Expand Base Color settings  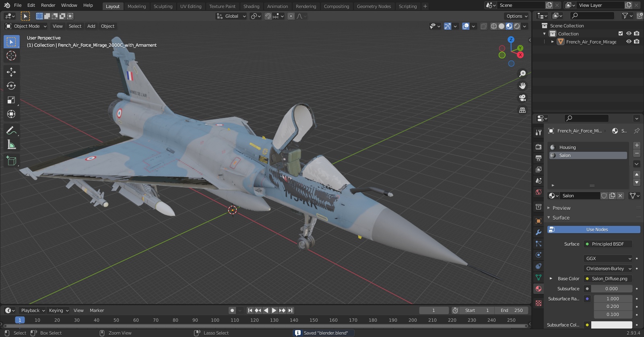(x=551, y=278)
